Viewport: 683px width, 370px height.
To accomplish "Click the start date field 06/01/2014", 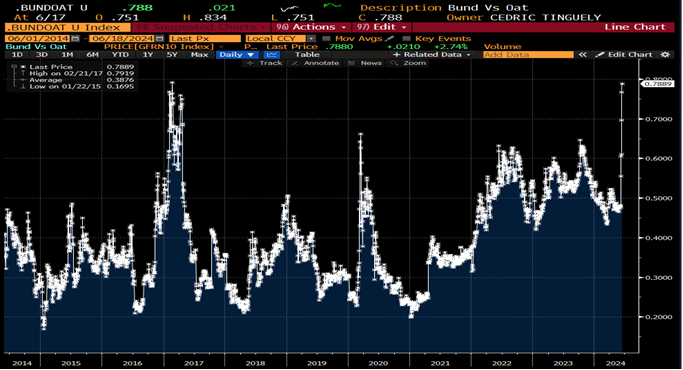I will click(38, 38).
